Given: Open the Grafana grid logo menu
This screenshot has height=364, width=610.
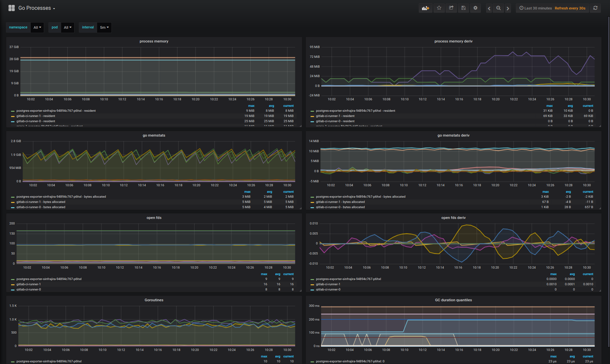Looking at the screenshot, I should (12, 8).
